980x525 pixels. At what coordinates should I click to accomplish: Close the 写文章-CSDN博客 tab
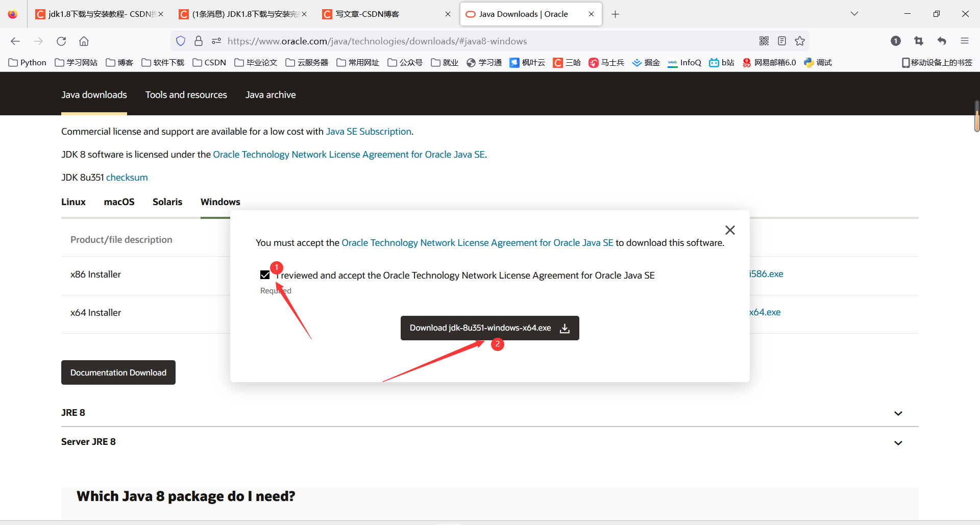tap(448, 14)
